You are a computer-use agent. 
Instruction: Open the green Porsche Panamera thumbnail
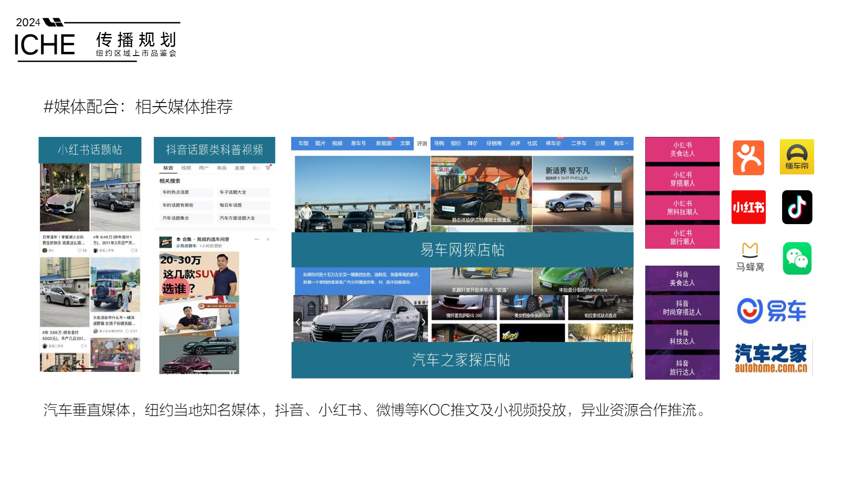[583, 281]
